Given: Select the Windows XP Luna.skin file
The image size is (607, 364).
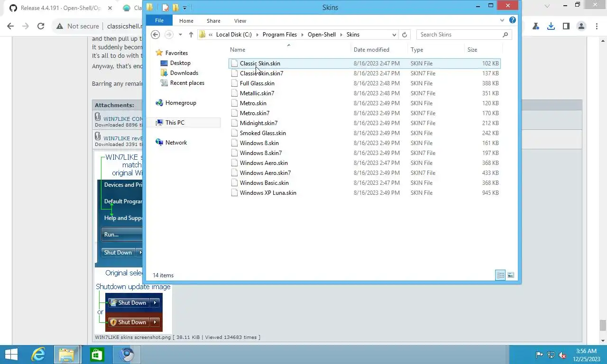Looking at the screenshot, I should [x=364, y=193].
